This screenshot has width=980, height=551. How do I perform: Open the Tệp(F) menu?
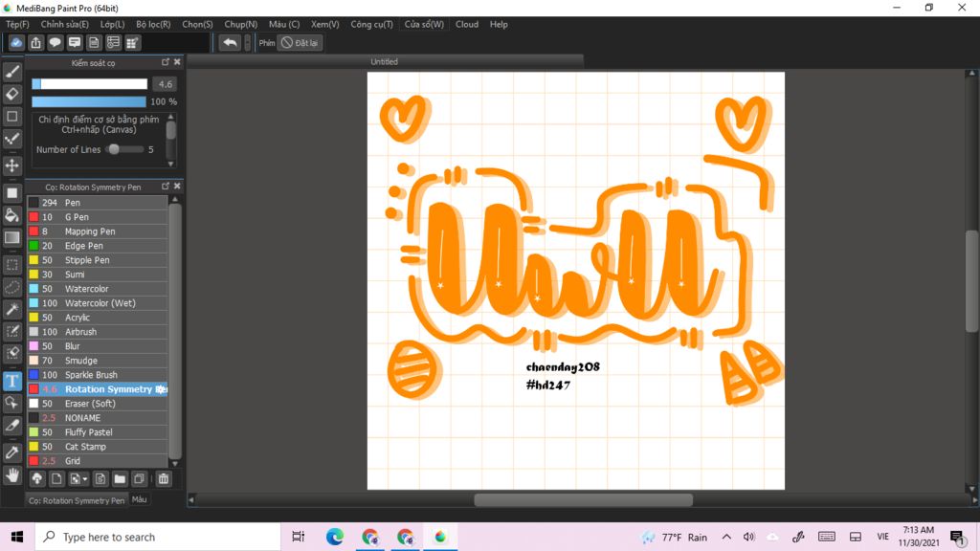pyautogui.click(x=17, y=24)
